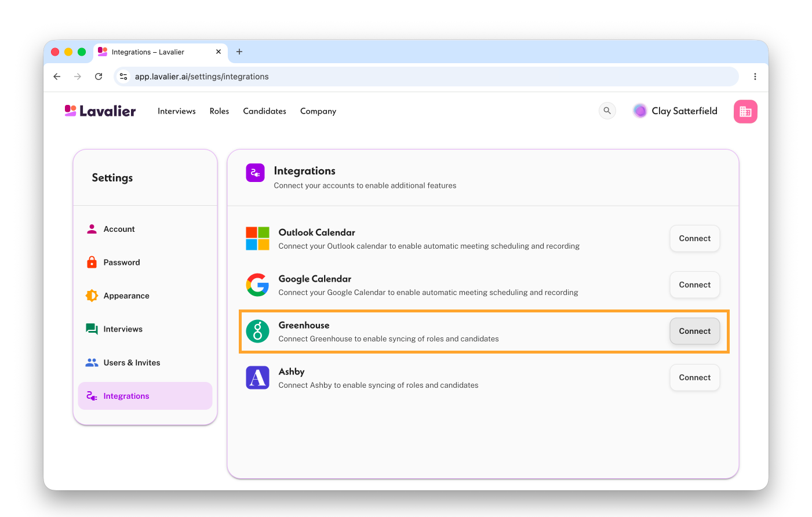Click the Interviews chat bubble icon
The height and width of the screenshot is (517, 812).
tap(92, 329)
